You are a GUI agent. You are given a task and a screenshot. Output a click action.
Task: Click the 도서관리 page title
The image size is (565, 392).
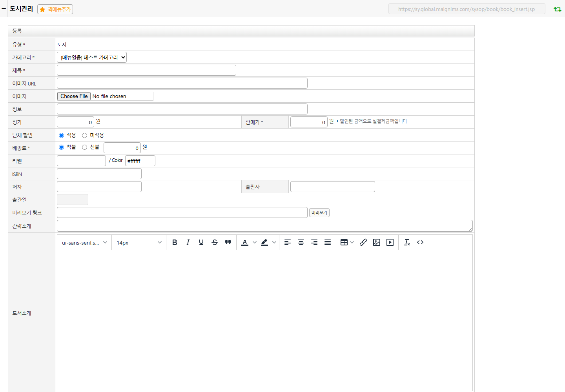coord(21,9)
